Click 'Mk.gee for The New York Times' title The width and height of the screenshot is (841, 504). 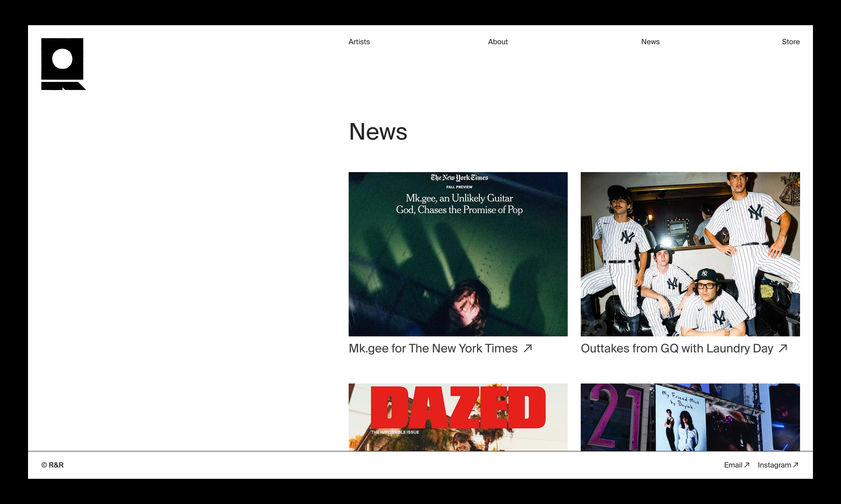tap(433, 348)
